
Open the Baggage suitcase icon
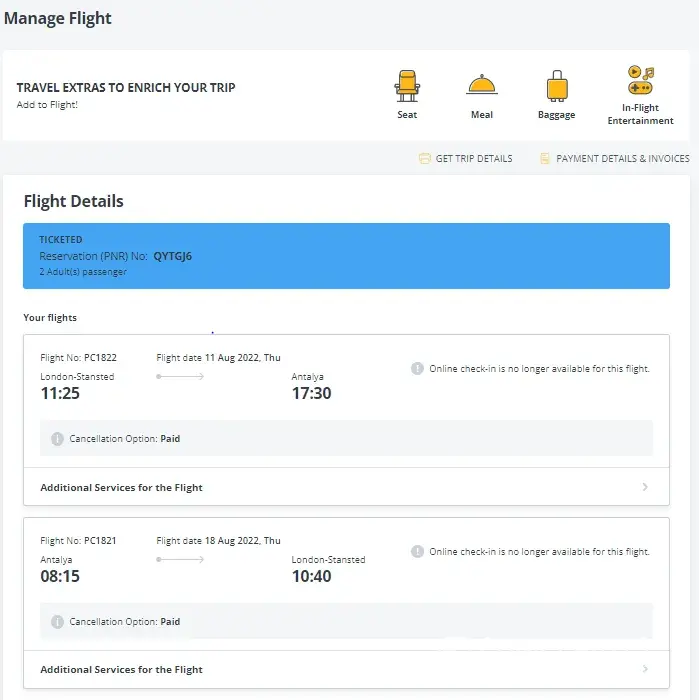coord(556,87)
